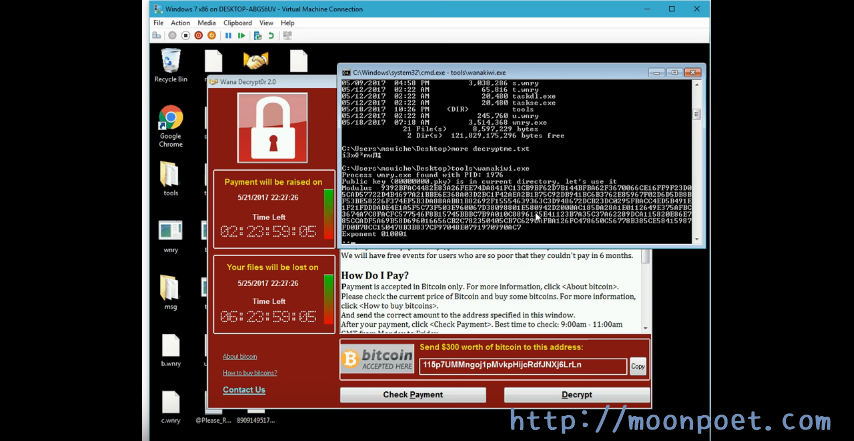Pause the virtual machine
This screenshot has width=854, height=441.
tap(228, 35)
